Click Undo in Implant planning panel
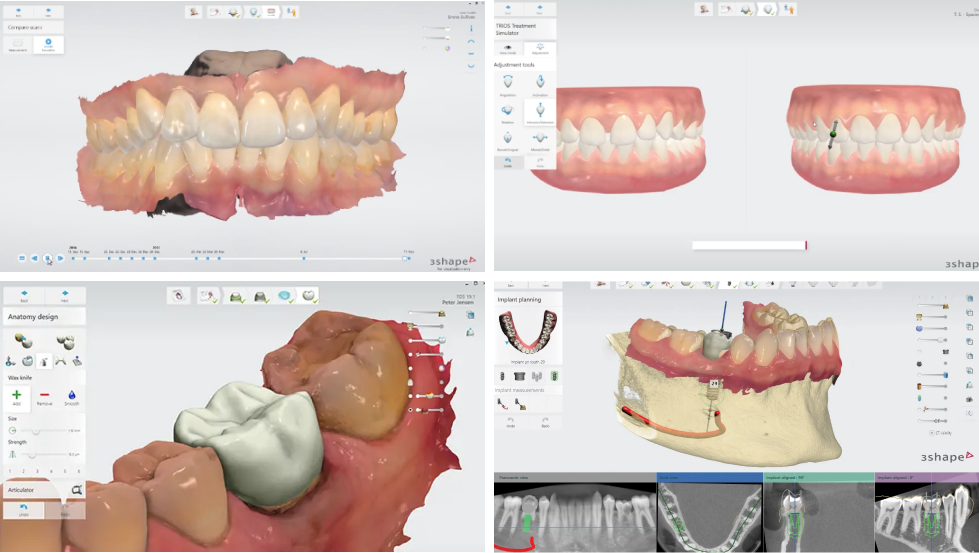The width and height of the screenshot is (979, 553). click(x=511, y=422)
